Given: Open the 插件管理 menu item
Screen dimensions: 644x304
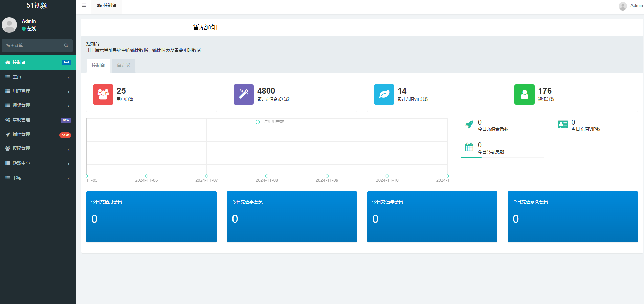Looking at the screenshot, I should [x=38, y=134].
